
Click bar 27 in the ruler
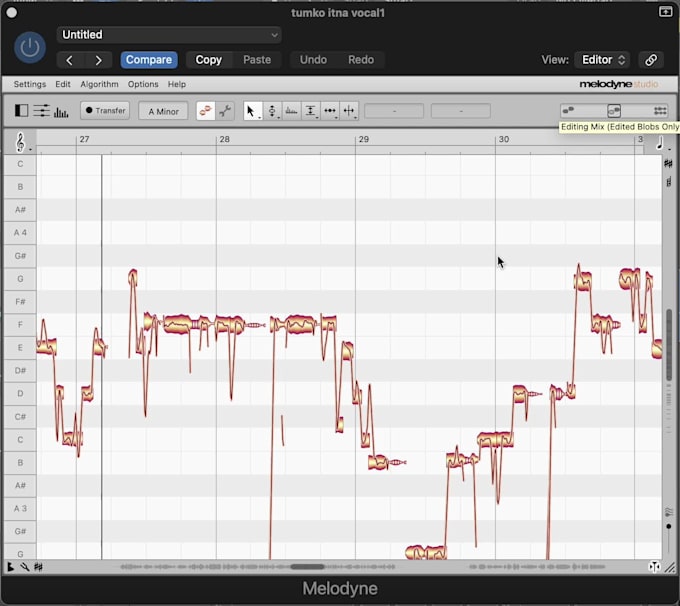84,139
